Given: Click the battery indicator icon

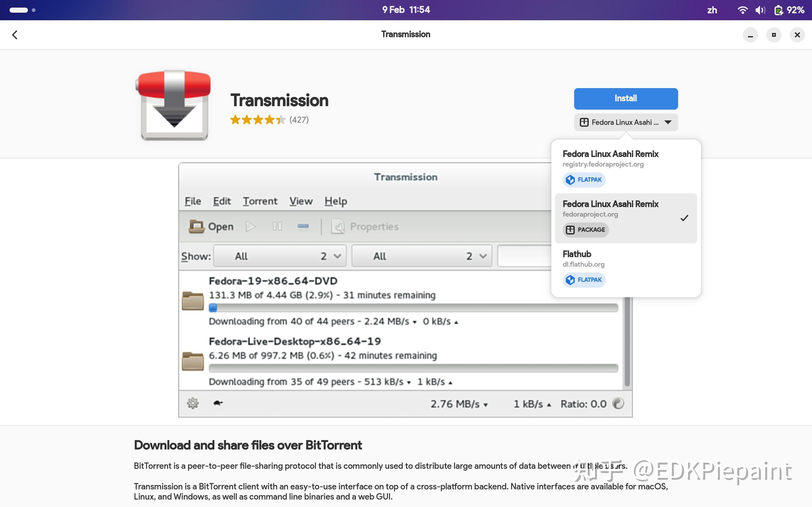Looking at the screenshot, I should (x=778, y=10).
